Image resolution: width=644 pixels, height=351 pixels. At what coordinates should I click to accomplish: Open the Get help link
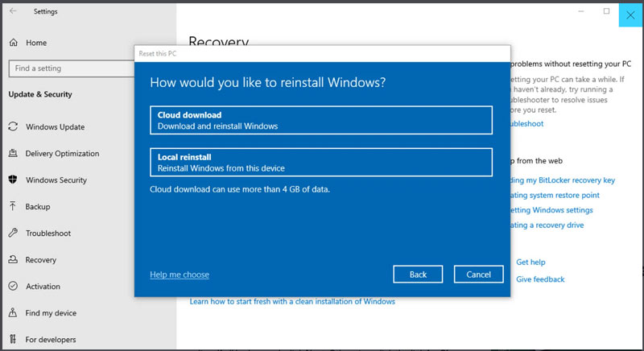tap(530, 262)
